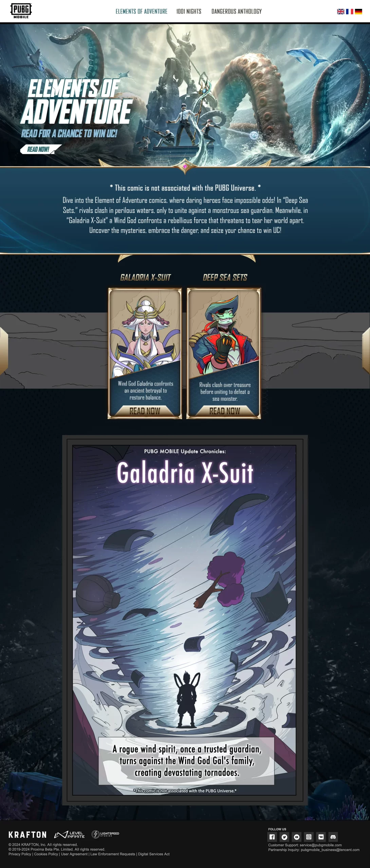Switch language with the German flag
Image resolution: width=370 pixels, height=868 pixels.
(x=358, y=12)
